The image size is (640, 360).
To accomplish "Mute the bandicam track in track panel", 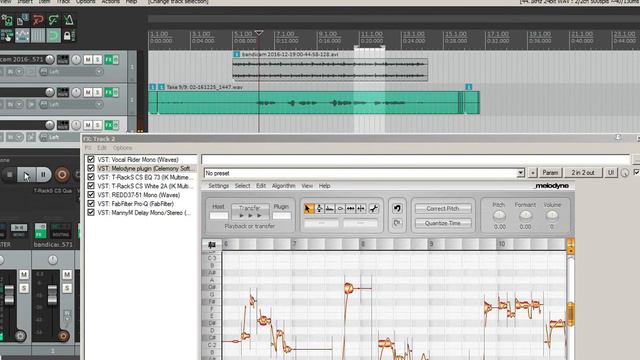I will pos(88,60).
